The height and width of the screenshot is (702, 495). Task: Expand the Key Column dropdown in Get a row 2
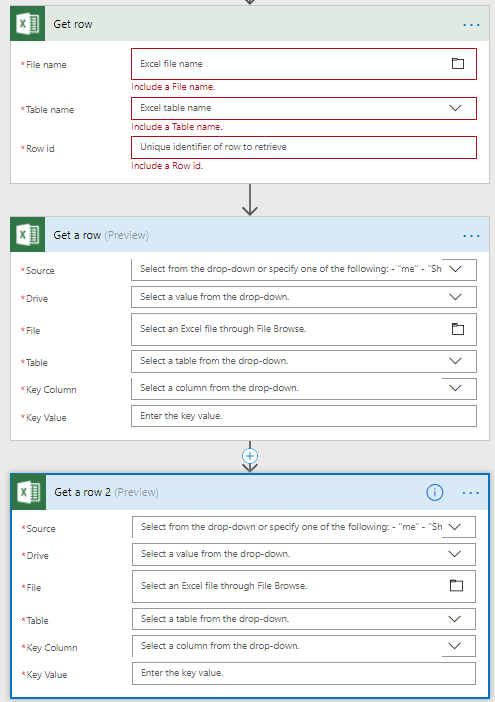click(x=454, y=646)
